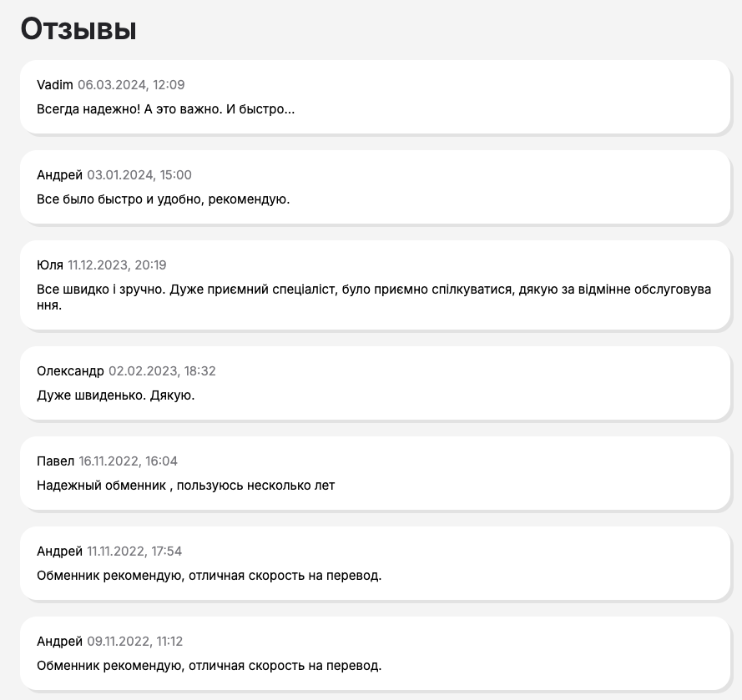Click the date 06.03.2024, 12:09
The width and height of the screenshot is (742, 700).
click(x=131, y=85)
